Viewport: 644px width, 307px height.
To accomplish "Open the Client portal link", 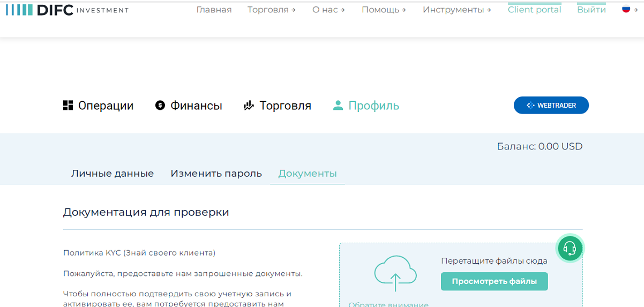I will (x=535, y=10).
